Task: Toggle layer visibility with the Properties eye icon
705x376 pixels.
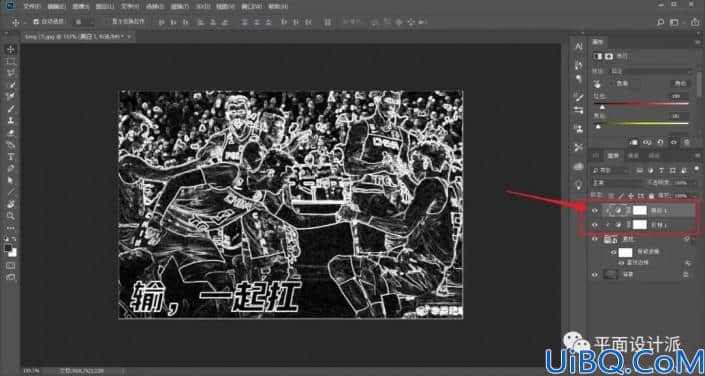Action: (x=673, y=142)
